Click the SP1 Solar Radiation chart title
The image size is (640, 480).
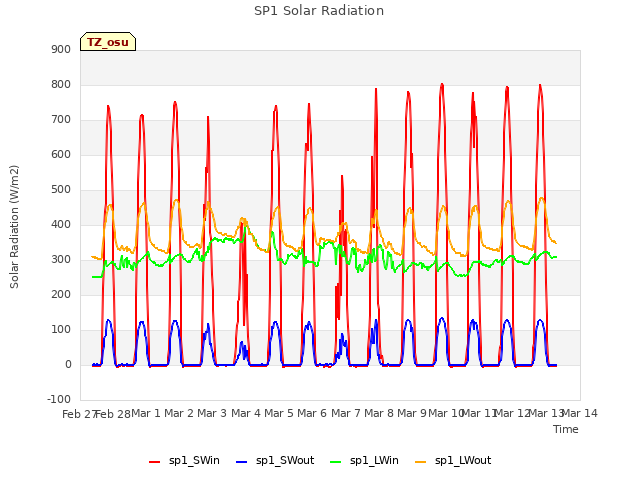click(x=319, y=11)
